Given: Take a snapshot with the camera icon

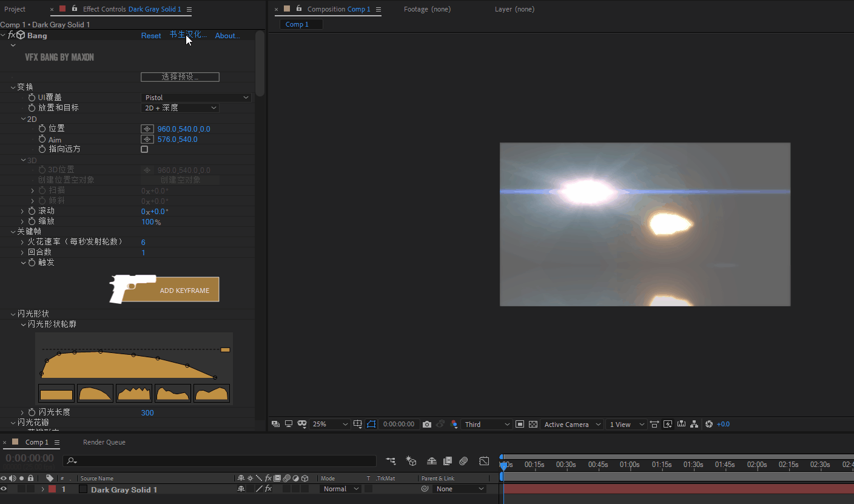Looking at the screenshot, I should pyautogui.click(x=427, y=425).
